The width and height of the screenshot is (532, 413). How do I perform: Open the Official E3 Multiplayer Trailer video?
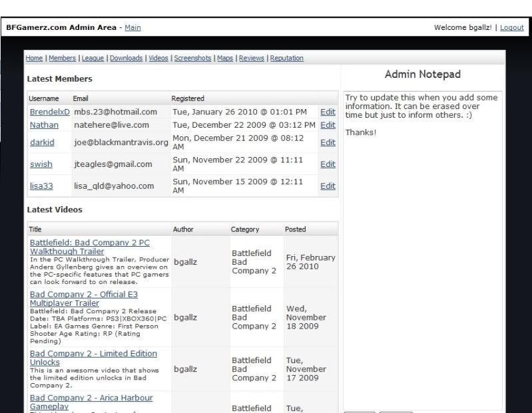click(83, 299)
